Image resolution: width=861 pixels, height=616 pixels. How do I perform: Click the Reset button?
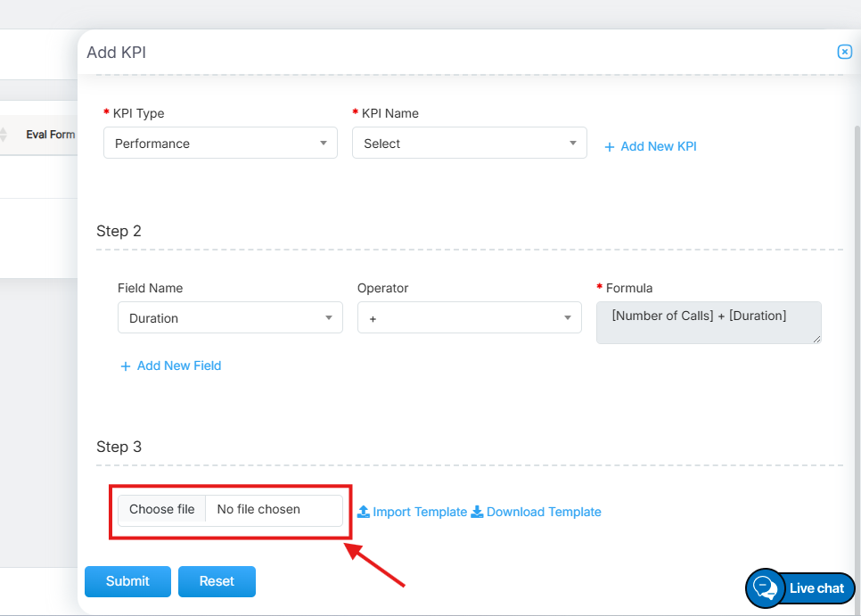click(217, 581)
